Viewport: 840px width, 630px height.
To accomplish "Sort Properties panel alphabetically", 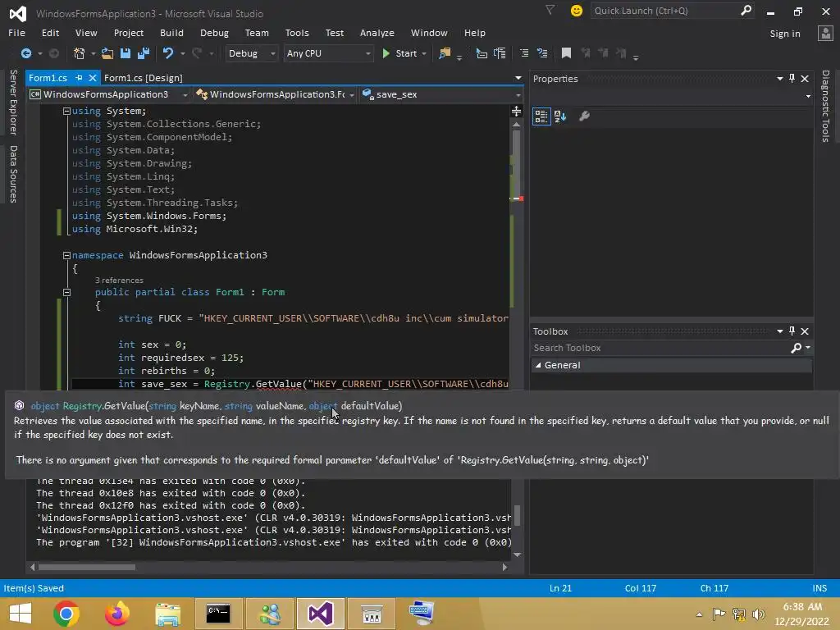I will coord(560,116).
